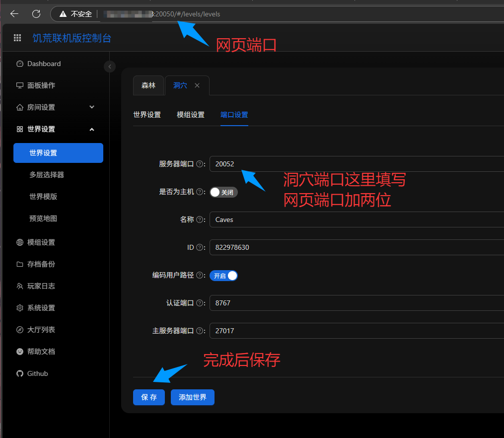
Task: Select 多层选择器 in the sidebar
Action: coord(47,175)
